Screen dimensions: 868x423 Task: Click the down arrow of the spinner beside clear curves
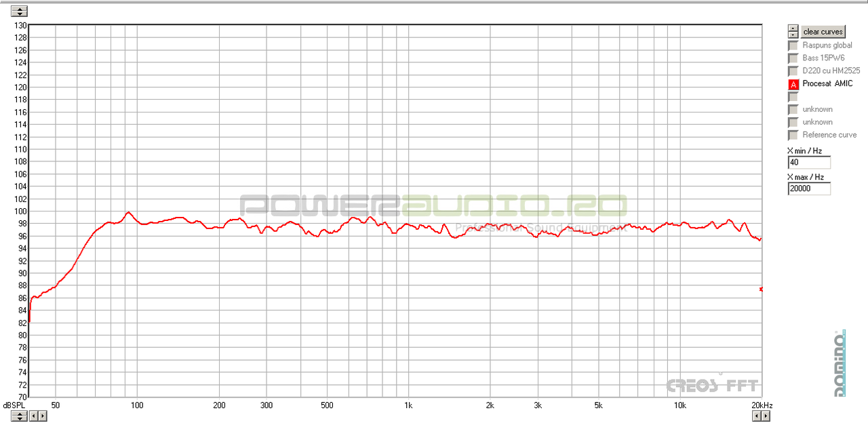(x=793, y=35)
